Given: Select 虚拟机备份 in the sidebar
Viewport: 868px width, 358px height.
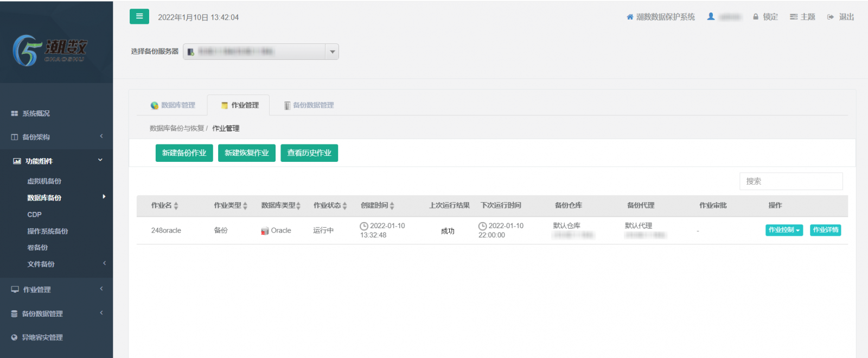Looking at the screenshot, I should (44, 181).
